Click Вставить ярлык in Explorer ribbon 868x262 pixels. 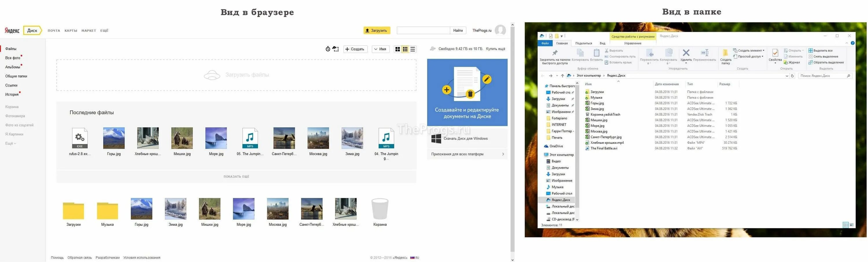[x=618, y=62]
